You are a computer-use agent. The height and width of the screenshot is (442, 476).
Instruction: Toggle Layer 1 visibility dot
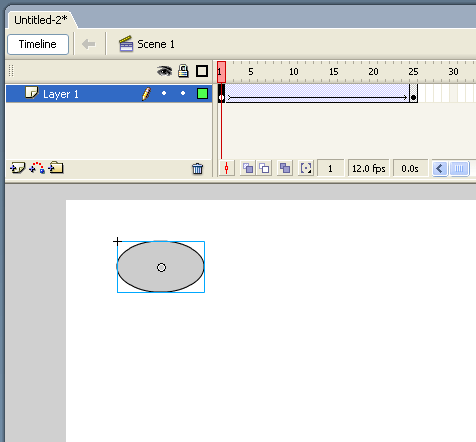pyautogui.click(x=164, y=93)
